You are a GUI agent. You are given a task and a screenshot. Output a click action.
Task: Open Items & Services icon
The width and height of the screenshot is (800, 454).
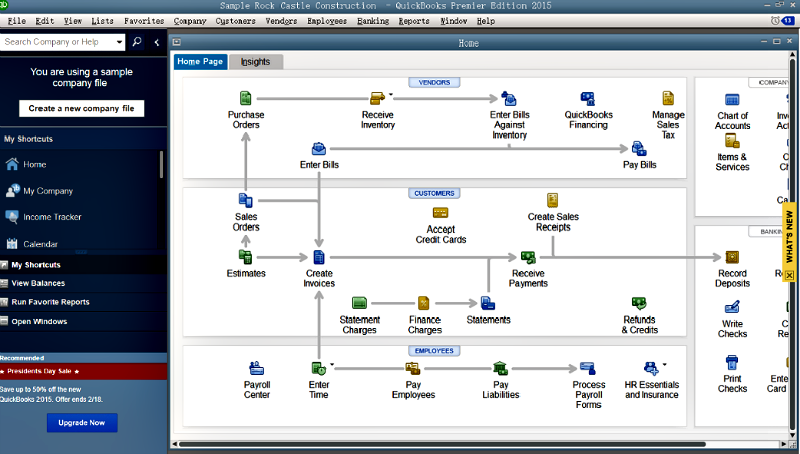click(732, 140)
